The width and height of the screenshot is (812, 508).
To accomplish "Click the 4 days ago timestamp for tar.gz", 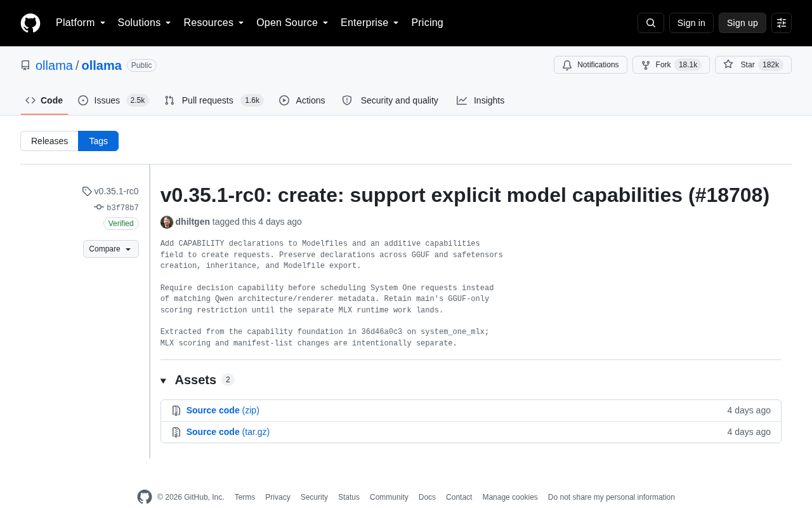I will coord(749,432).
